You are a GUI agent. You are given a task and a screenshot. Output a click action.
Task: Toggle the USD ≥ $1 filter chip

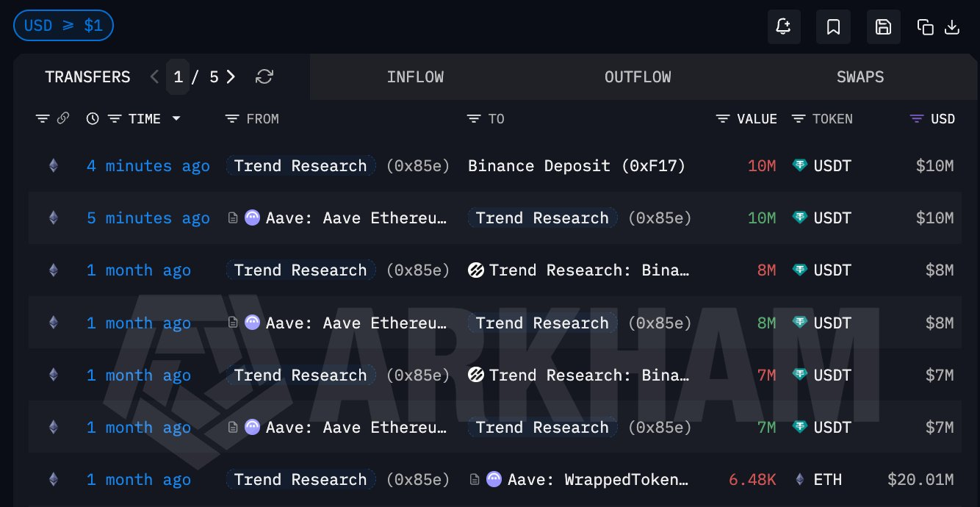(63, 26)
